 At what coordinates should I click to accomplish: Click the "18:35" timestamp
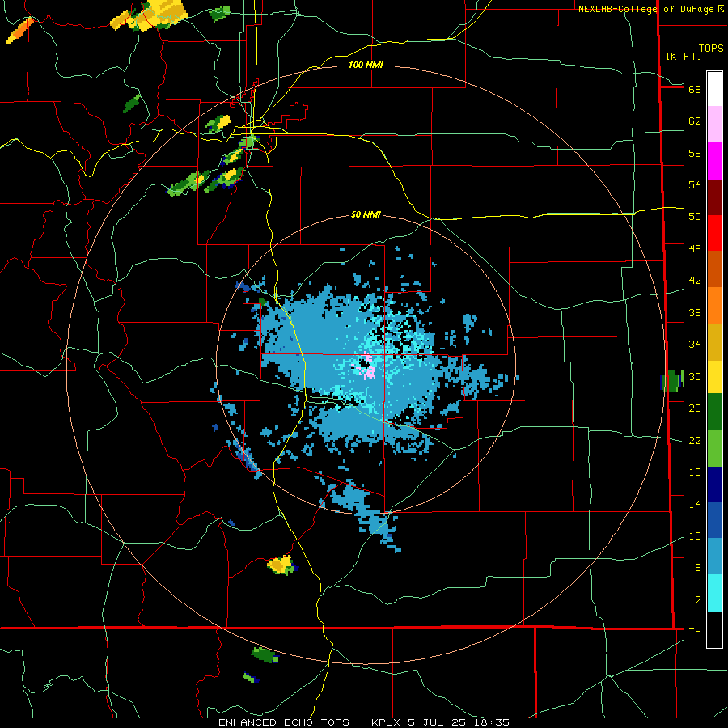(492, 722)
